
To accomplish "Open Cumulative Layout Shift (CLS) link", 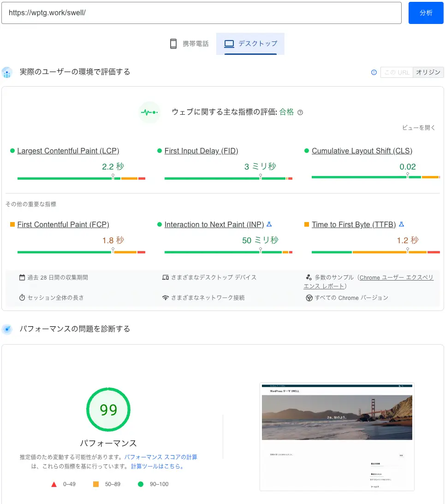I will (x=362, y=151).
